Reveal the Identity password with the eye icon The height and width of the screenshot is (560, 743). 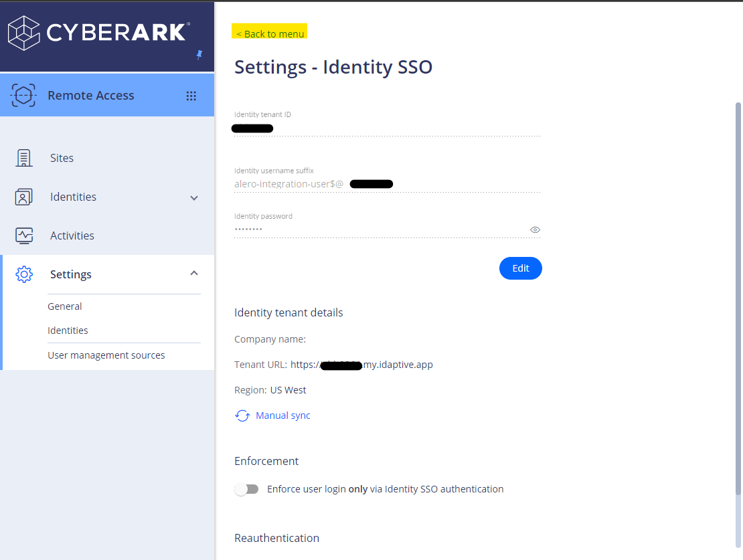pyautogui.click(x=535, y=229)
